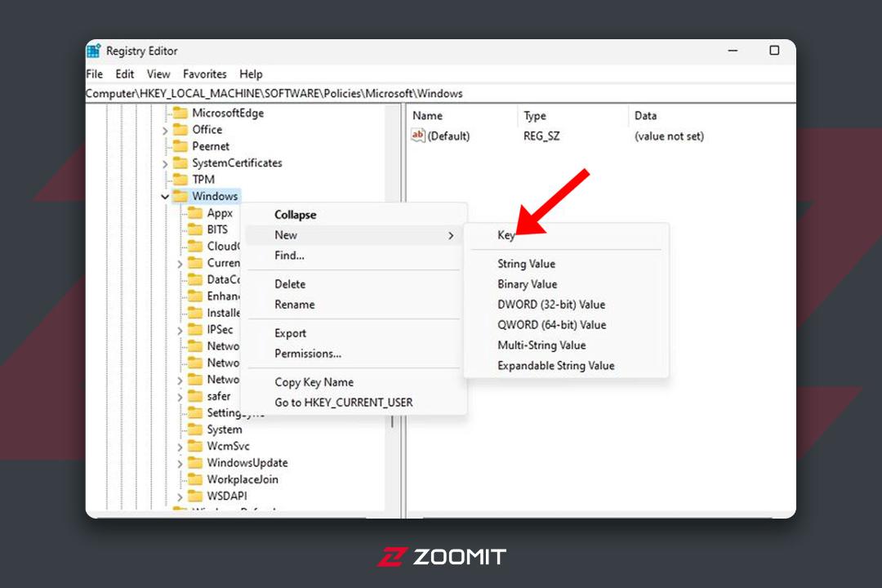
Task: Select the MicrosoftEdge tree label
Action: click(228, 113)
